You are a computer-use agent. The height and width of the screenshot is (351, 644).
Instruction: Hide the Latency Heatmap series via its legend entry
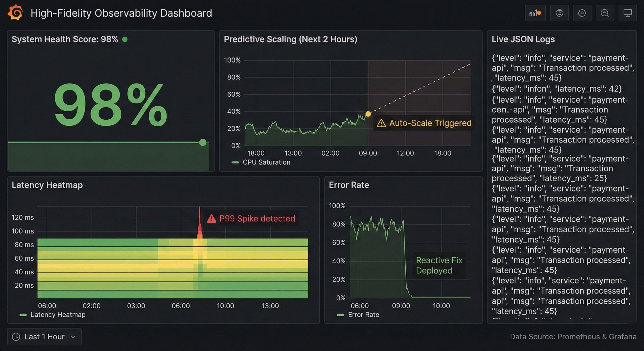[x=58, y=314]
